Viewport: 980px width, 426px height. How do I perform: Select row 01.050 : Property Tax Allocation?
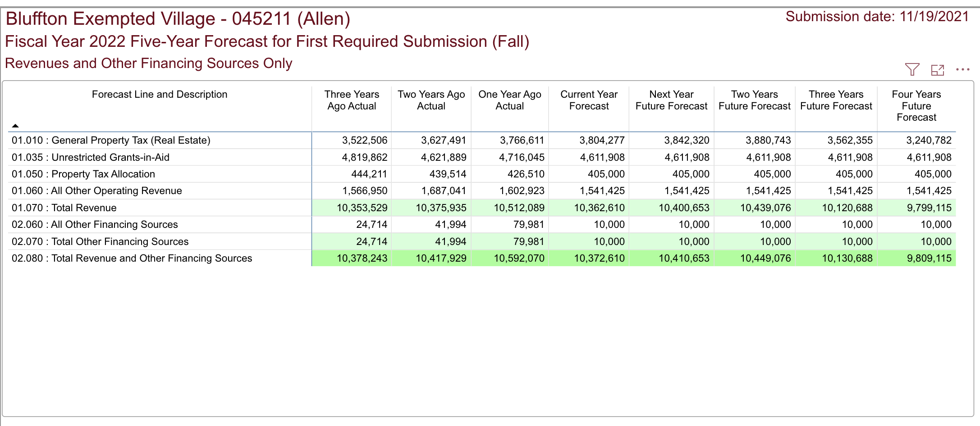point(482,174)
